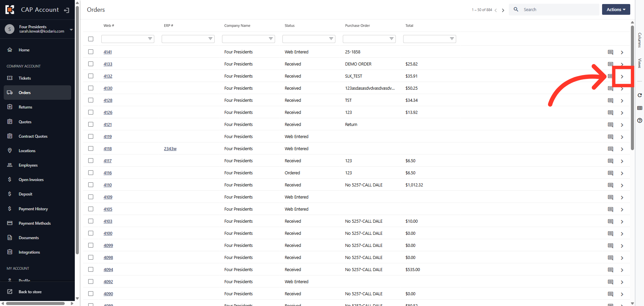644x306 pixels.
Task: Open the Columns side panel tab
Action: tap(640, 40)
